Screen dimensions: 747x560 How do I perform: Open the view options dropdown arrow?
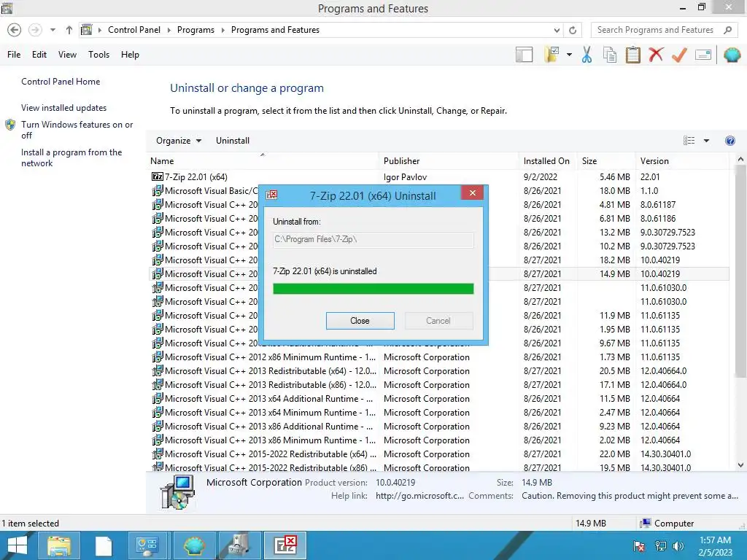[x=706, y=141]
